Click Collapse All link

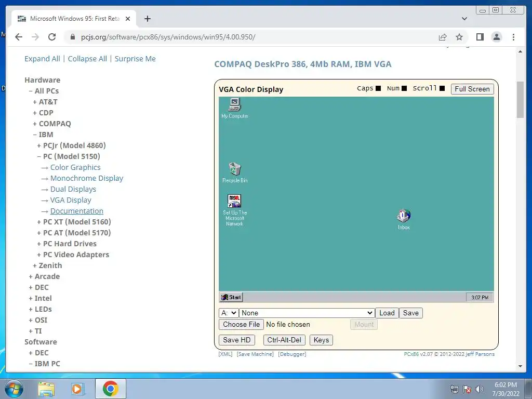(x=87, y=59)
